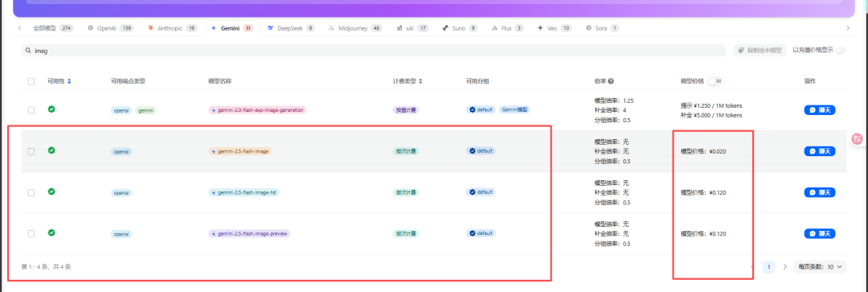Select the Gemini tab
The image size is (868, 292).
pyautogui.click(x=232, y=27)
